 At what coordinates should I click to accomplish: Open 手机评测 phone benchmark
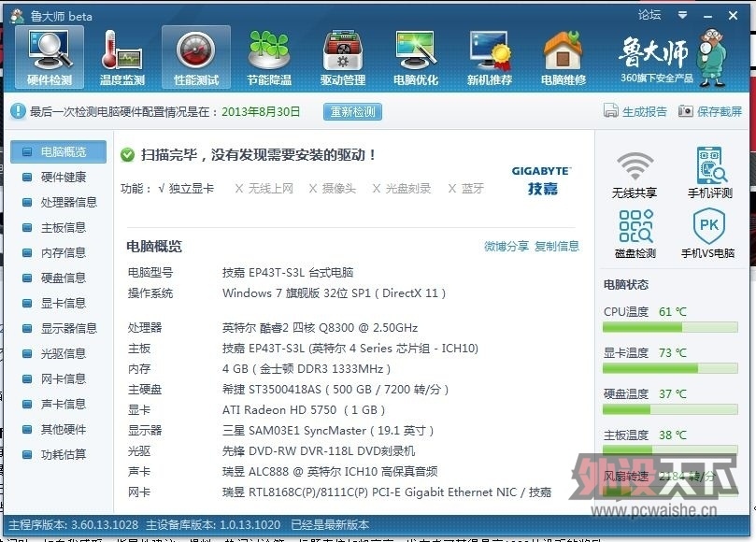click(x=709, y=173)
